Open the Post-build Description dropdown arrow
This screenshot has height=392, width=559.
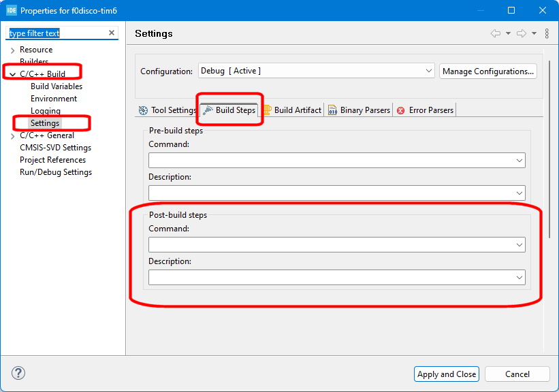tap(520, 278)
